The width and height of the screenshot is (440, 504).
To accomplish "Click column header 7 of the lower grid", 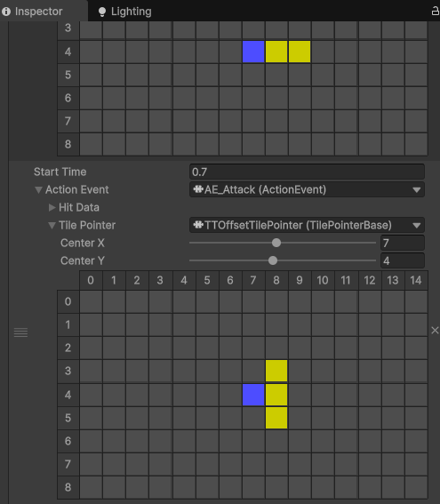I will pos(253,280).
